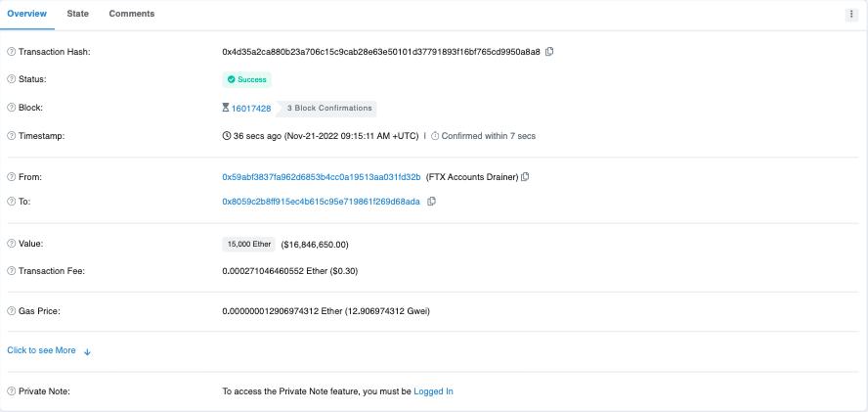Image resolution: width=868 pixels, height=412 pixels.
Task: Click the gas price 12.906974312 Gwei text
Action: (387, 311)
